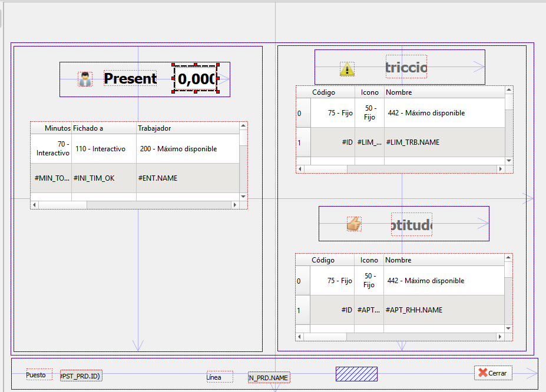
Task: Select the '442 - Máximo disponible' cell in the aptitudes table
Action: click(444, 280)
